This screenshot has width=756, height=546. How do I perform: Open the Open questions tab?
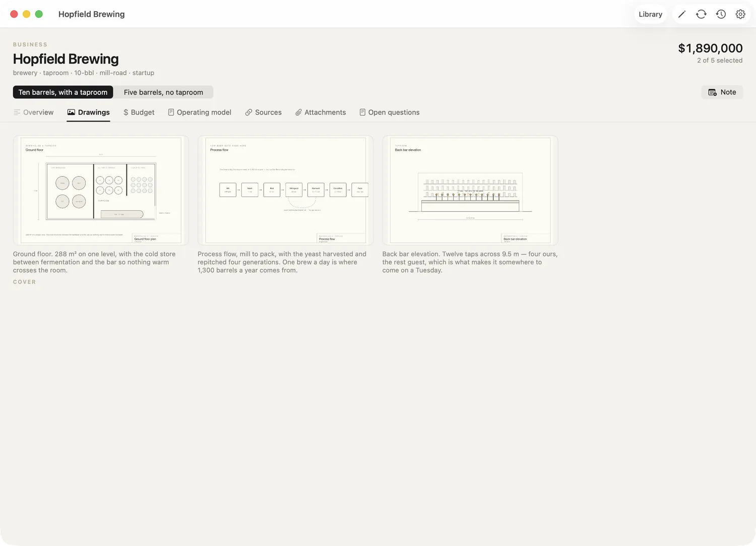click(x=389, y=112)
